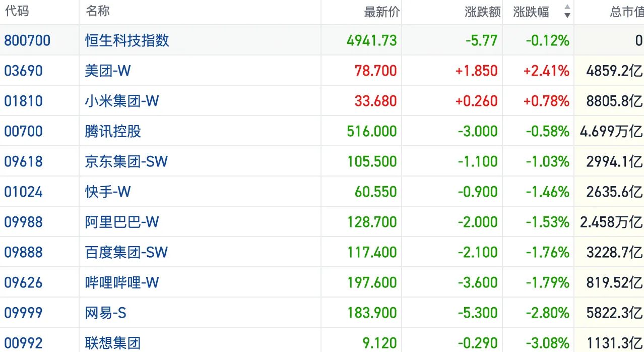Click stock code 09988 for Alibaba
Image resolution: width=644 pixels, height=352 pixels.
pyautogui.click(x=24, y=222)
